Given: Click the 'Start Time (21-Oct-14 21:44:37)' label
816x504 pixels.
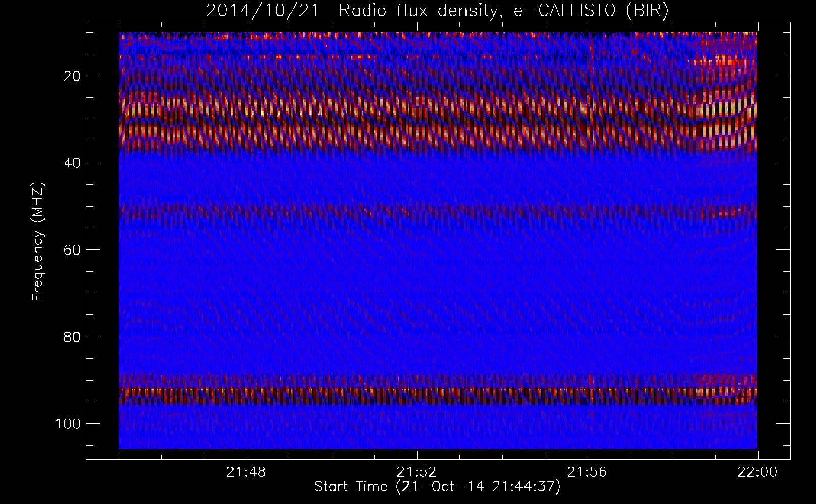Looking at the screenshot, I should (x=437, y=487).
